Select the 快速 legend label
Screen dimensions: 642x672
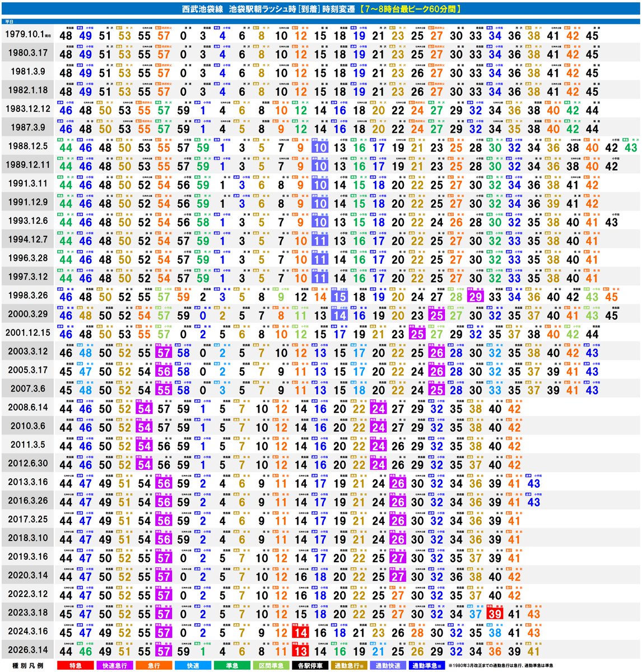(x=192, y=666)
